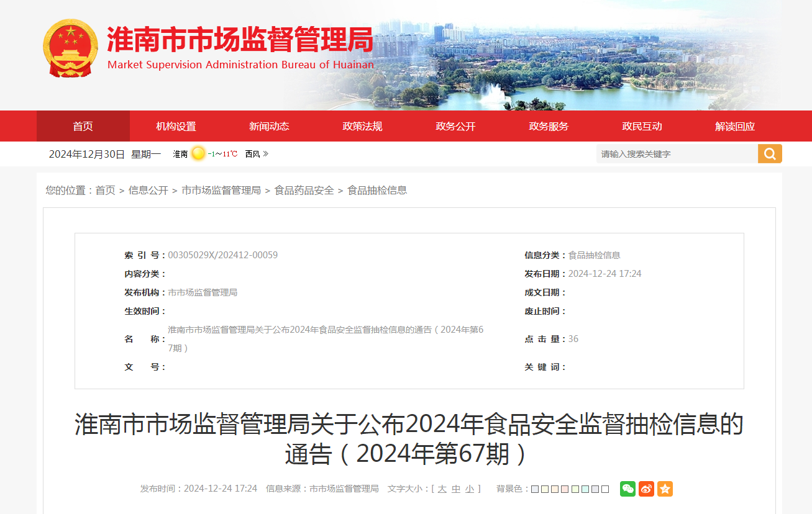Choose the white background color swatch
The image size is (812, 514).
pyautogui.click(x=605, y=489)
